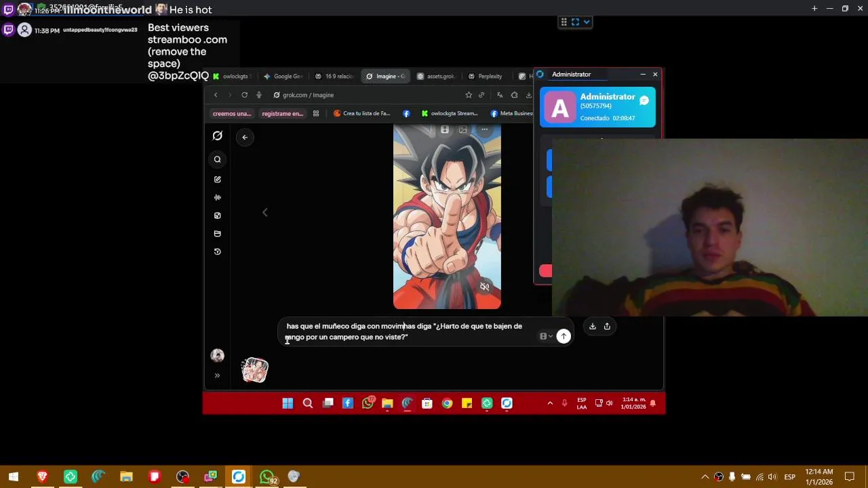Share the image with the share icon
Screen dimensions: 868x488
click(607, 327)
